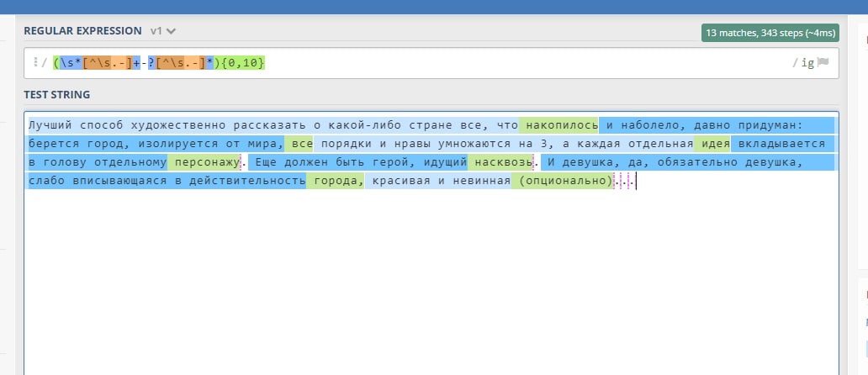The height and width of the screenshot is (375, 868).
Task: Open the regex version v1 dropdown
Action: coord(163,31)
